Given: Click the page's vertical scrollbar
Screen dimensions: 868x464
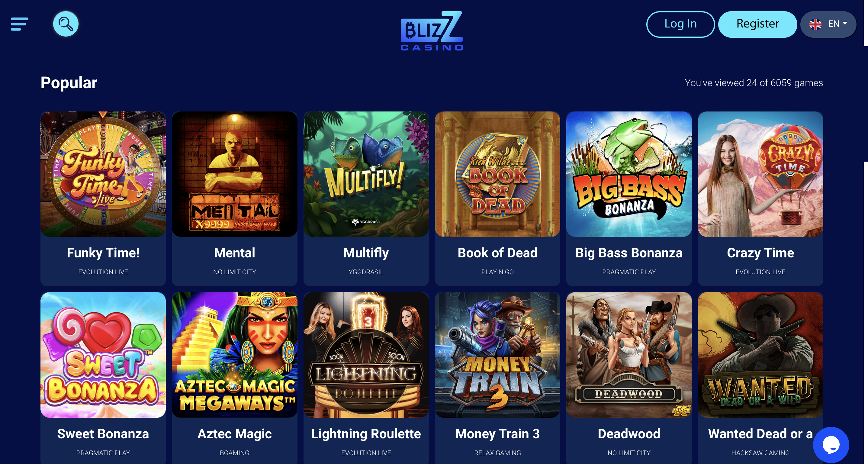Looking at the screenshot, I should coord(866,232).
